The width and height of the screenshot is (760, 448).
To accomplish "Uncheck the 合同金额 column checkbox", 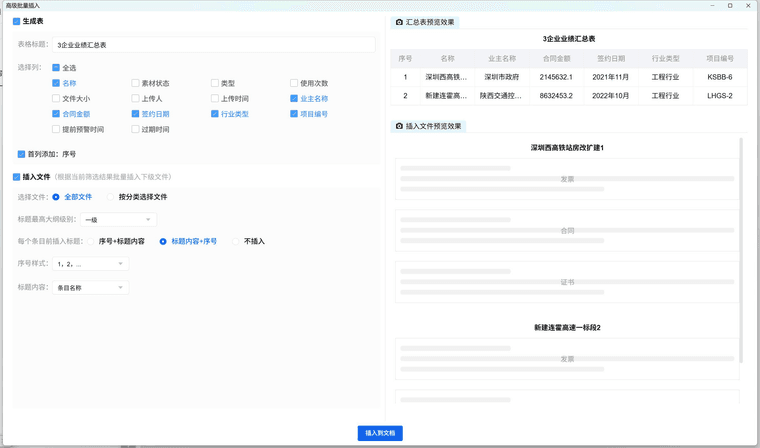I will (x=56, y=114).
